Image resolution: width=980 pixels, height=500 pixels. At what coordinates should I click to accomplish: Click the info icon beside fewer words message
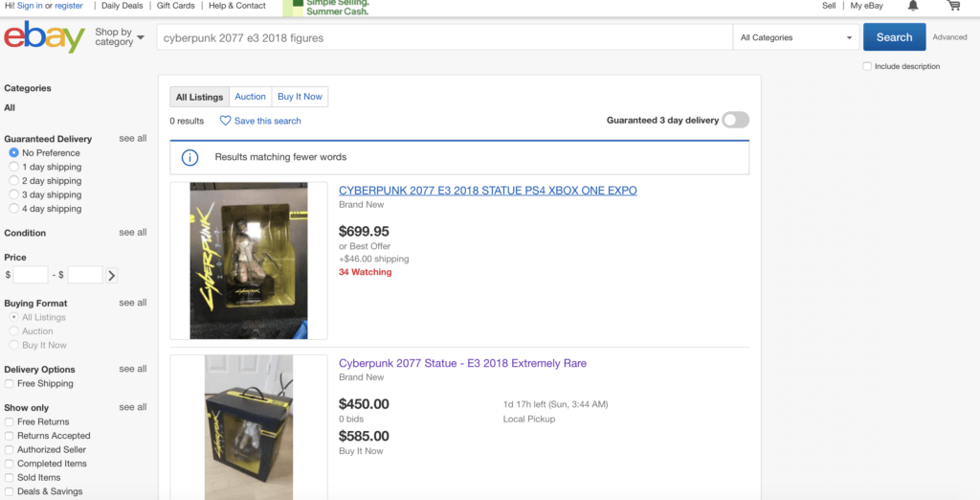coord(190,158)
